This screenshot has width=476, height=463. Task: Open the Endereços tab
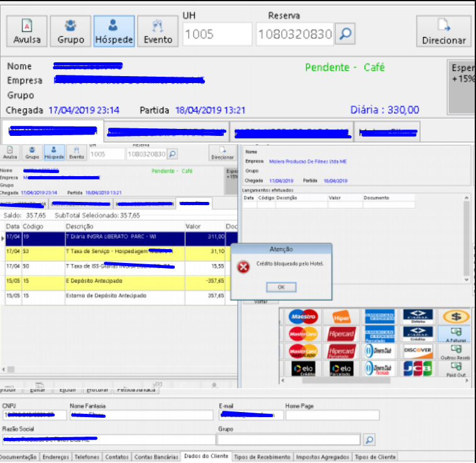[x=55, y=457]
